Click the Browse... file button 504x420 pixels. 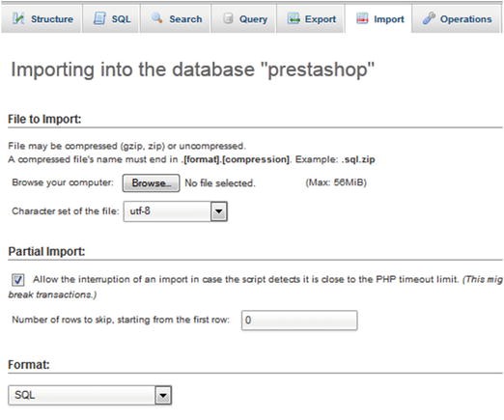(151, 183)
